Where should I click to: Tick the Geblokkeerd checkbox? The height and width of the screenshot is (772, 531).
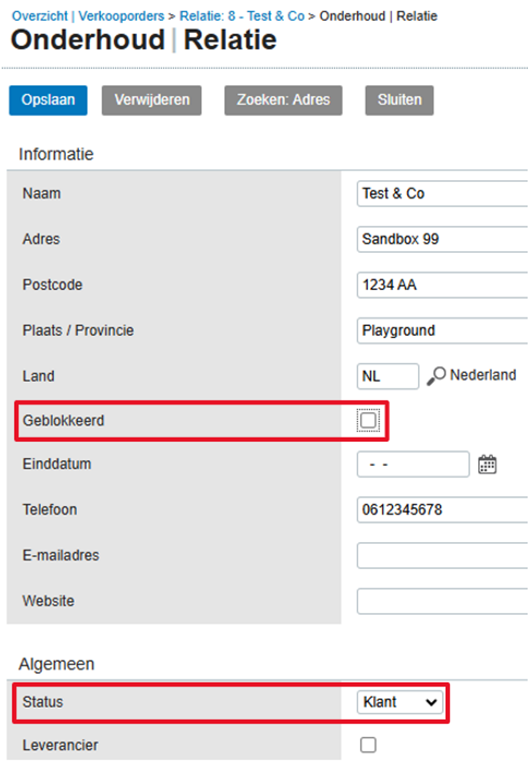click(368, 420)
